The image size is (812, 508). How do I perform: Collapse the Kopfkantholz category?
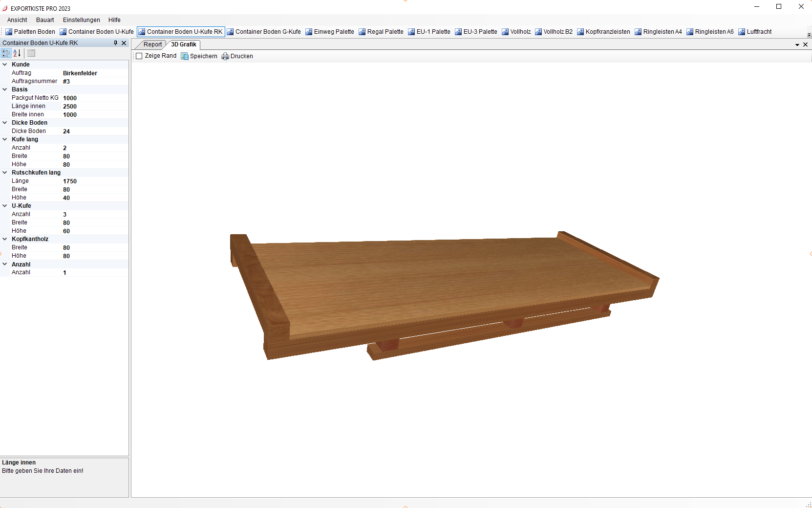point(5,239)
